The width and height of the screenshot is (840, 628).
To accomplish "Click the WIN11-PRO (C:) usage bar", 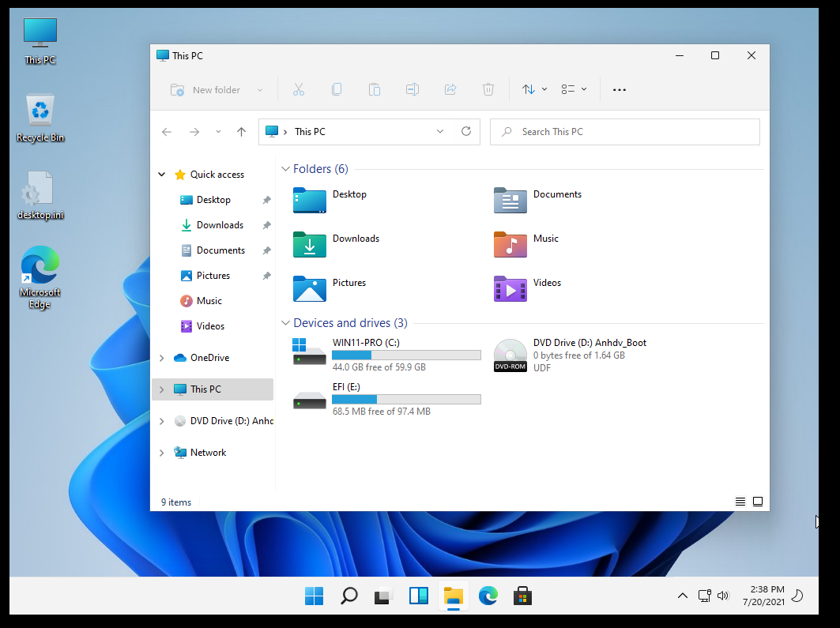I will tap(407, 355).
